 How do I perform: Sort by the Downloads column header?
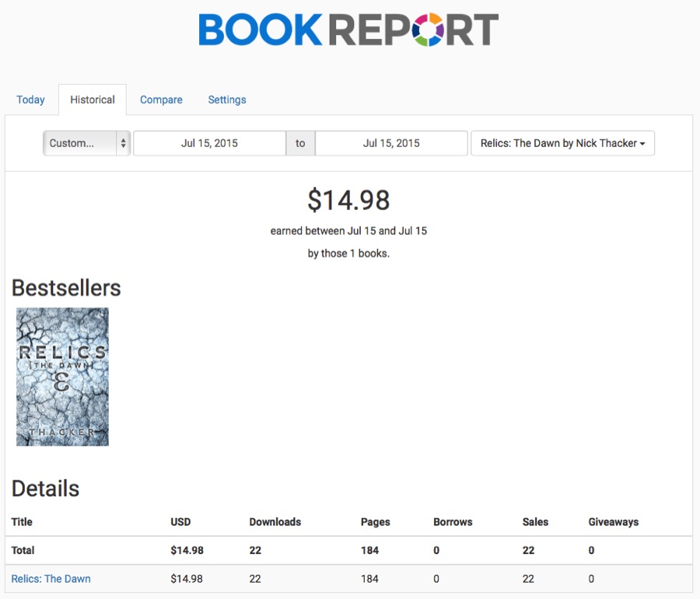pyautogui.click(x=275, y=522)
